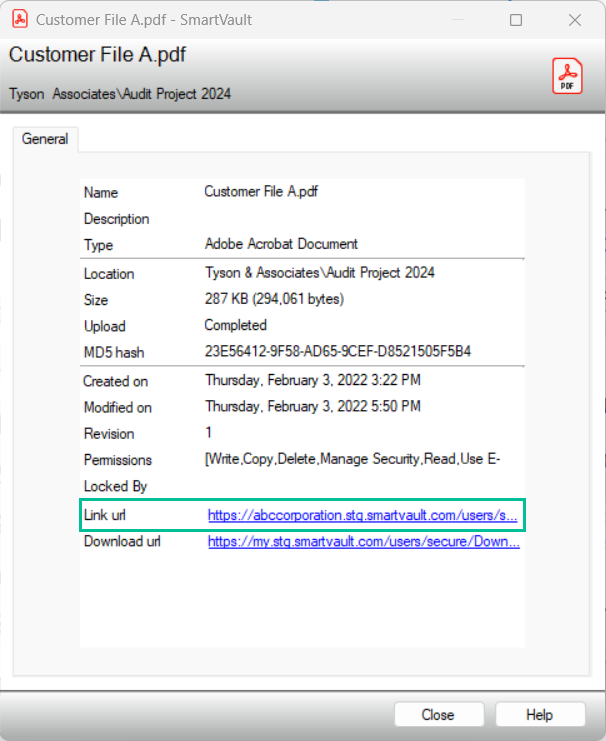Click the Location value in the properties list
Screen dimensions: 606x741
(x=319, y=272)
